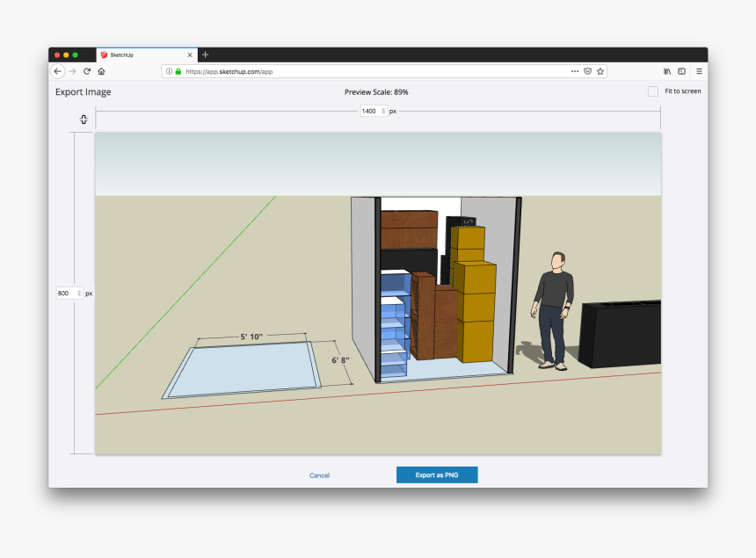Open the Firefox hamburger menu
Screen dimensions: 756x558
(699, 71)
